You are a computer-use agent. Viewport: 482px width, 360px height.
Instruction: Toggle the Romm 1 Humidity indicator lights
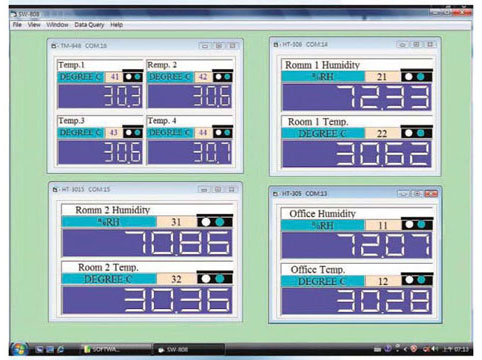pyautogui.click(x=416, y=77)
